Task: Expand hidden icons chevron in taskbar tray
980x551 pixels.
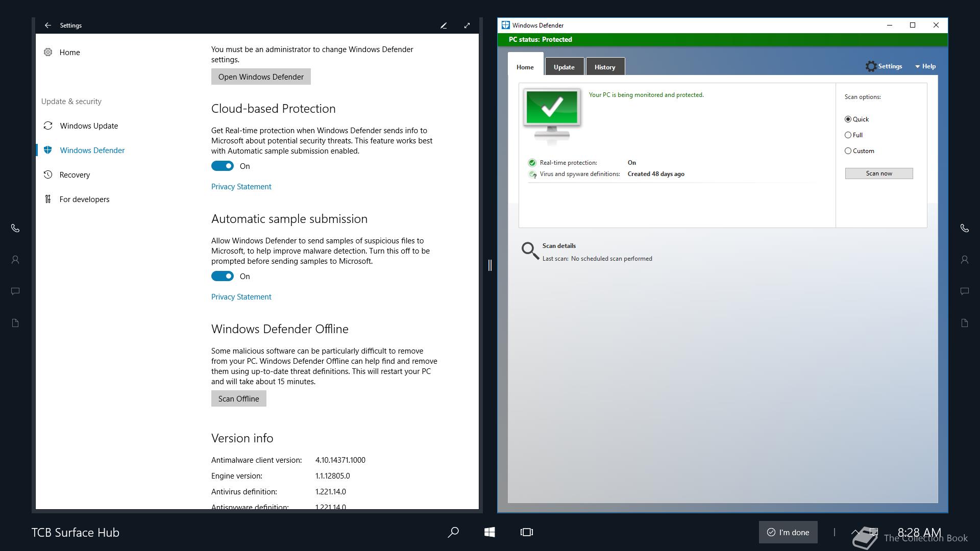Action: 855,532
